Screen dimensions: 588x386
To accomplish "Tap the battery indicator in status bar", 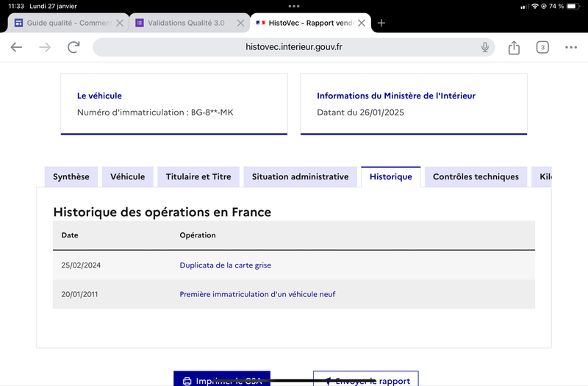I will pos(573,6).
